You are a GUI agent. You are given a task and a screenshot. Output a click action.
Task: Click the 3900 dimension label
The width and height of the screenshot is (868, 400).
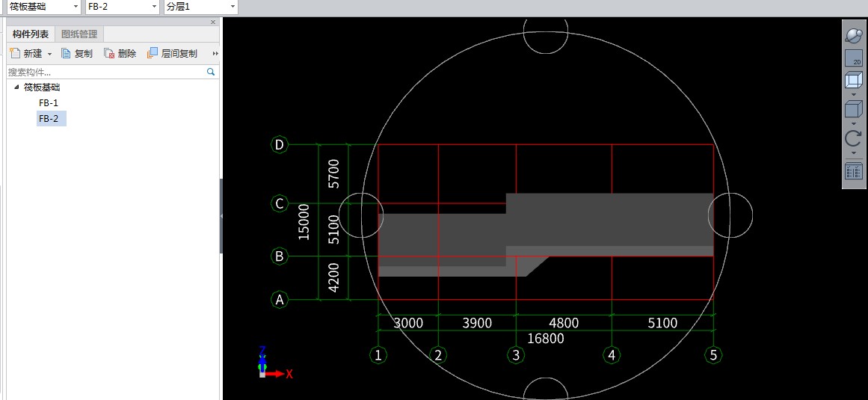pos(477,323)
